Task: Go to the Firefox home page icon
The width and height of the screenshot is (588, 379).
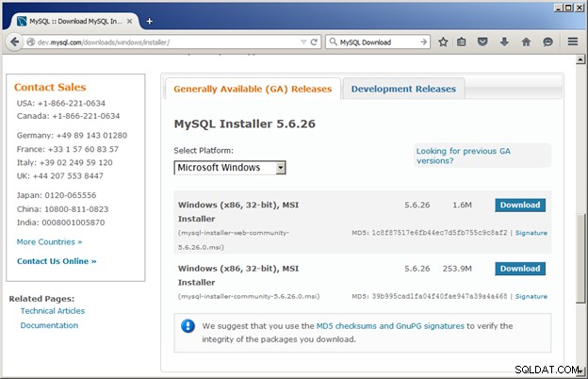Action: [526, 41]
